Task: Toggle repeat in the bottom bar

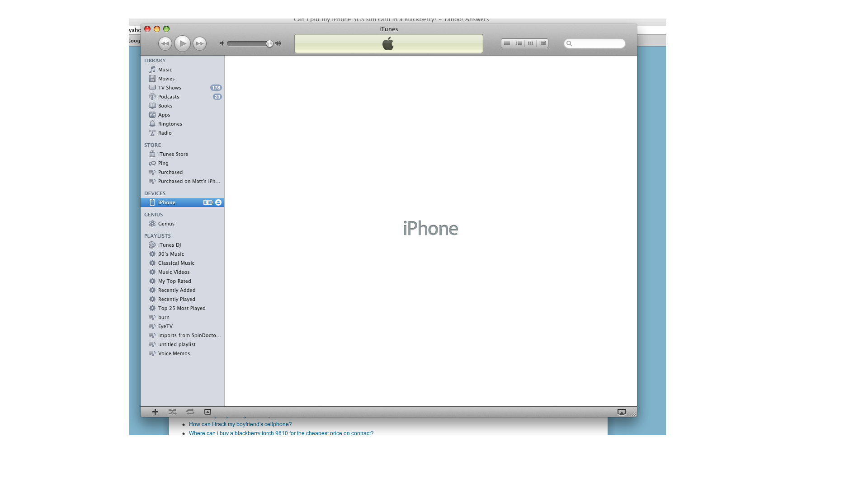Action: click(x=190, y=412)
